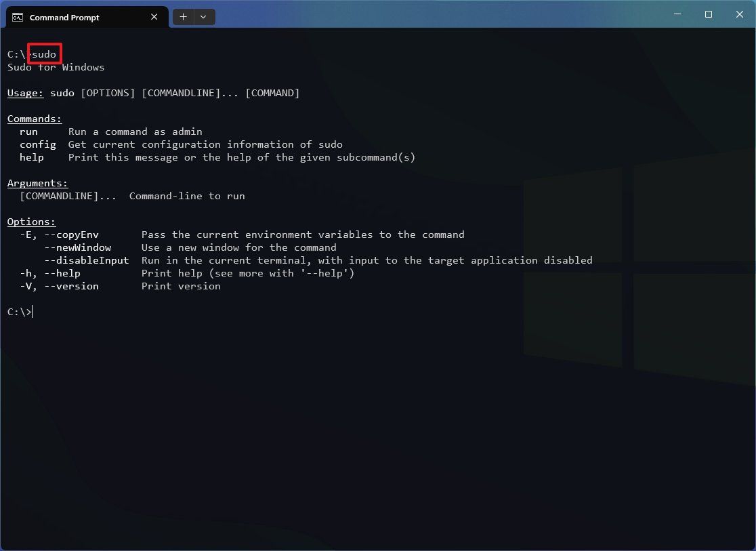756x551 pixels.
Task: Click the '--copyEnv' option
Action: (x=71, y=234)
